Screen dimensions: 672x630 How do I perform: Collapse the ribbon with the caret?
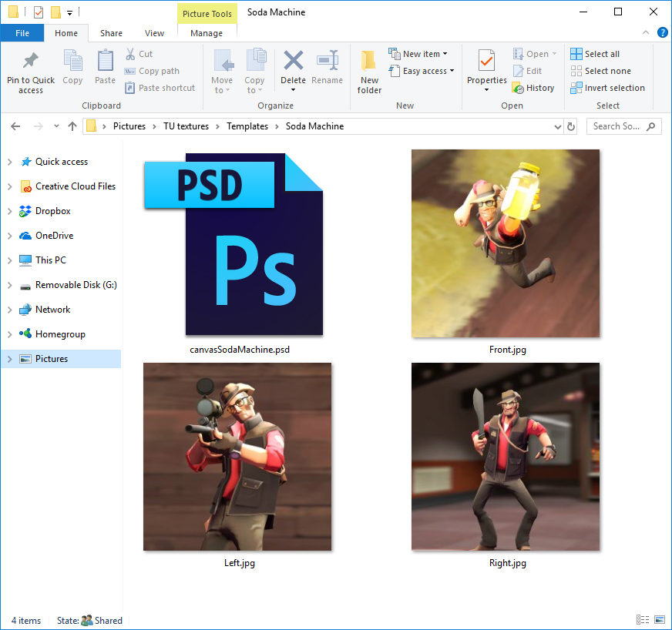pyautogui.click(x=646, y=32)
